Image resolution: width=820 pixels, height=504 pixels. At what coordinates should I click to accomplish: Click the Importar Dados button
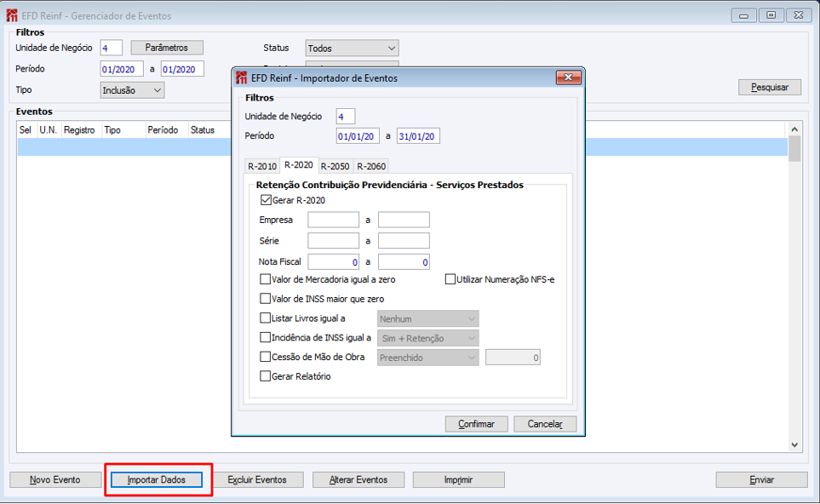[157, 480]
